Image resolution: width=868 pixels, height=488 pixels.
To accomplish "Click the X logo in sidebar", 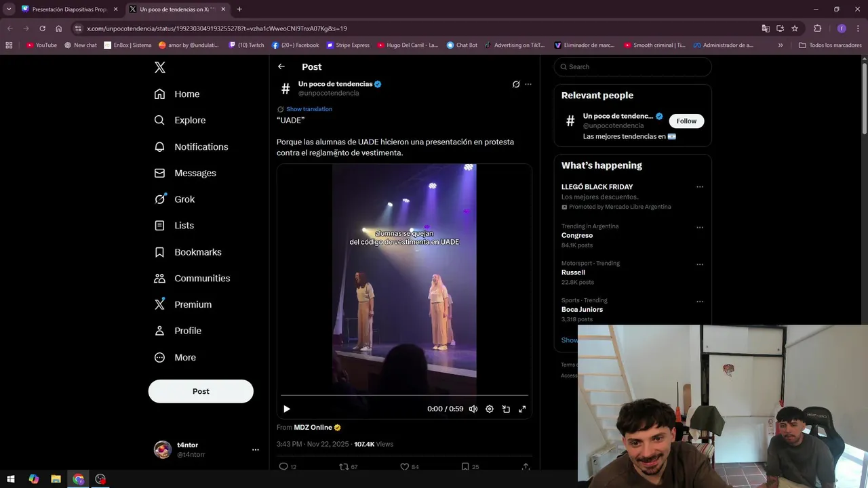I will 159,67.
